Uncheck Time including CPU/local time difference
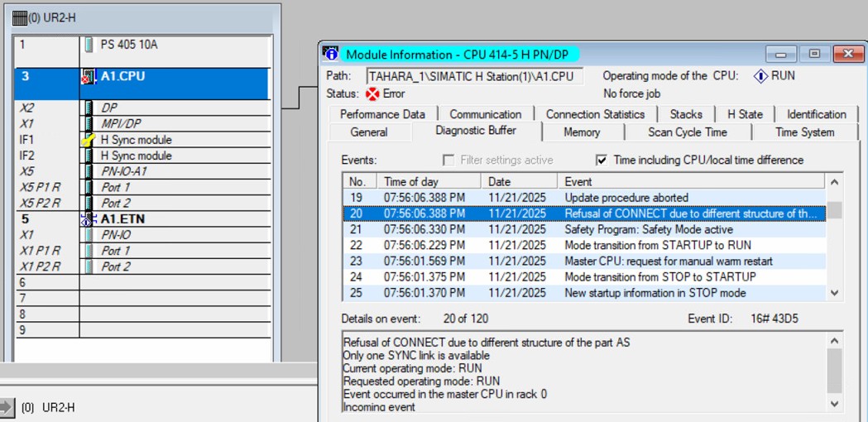868x422 pixels. [602, 160]
